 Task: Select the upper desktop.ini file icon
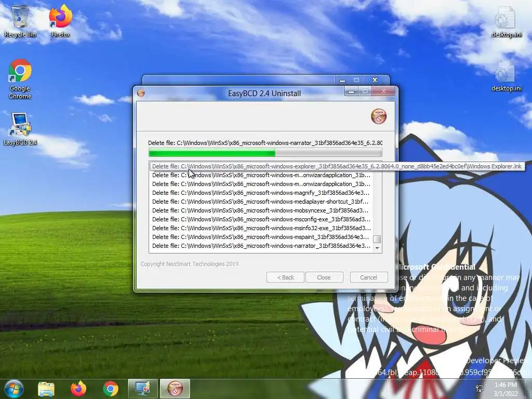(506, 22)
